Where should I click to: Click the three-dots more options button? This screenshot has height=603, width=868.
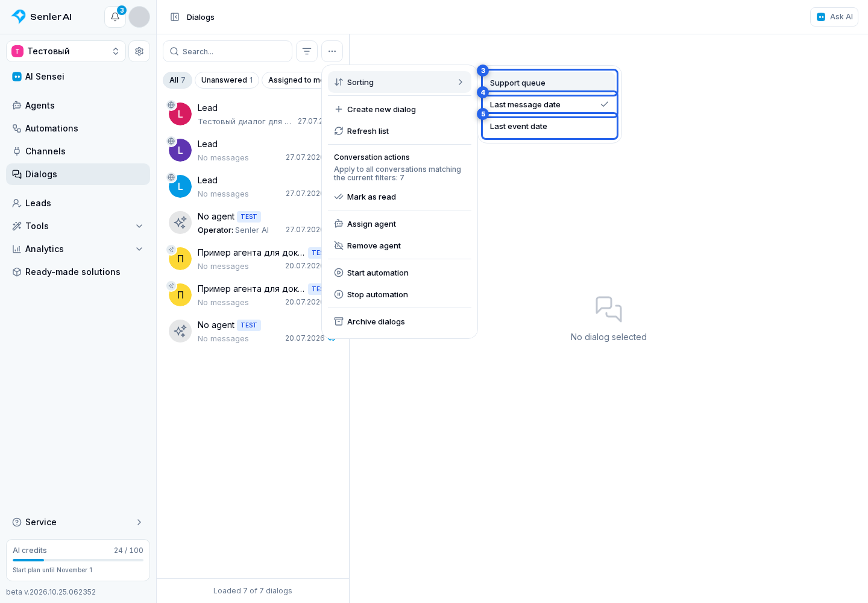tap(332, 51)
